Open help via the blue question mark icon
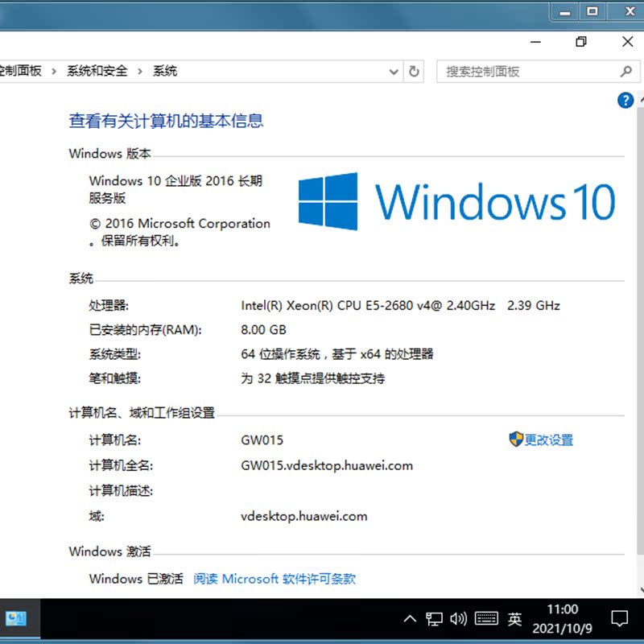 click(625, 100)
